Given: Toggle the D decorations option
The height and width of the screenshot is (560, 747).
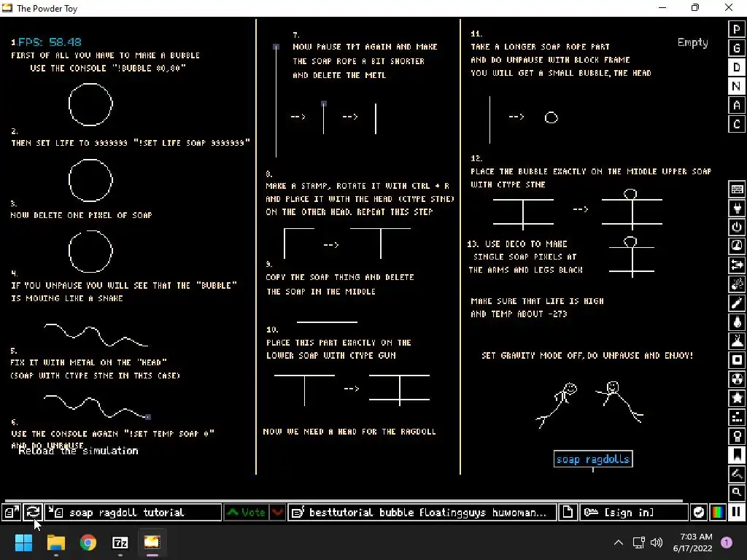Looking at the screenshot, I should point(737,68).
